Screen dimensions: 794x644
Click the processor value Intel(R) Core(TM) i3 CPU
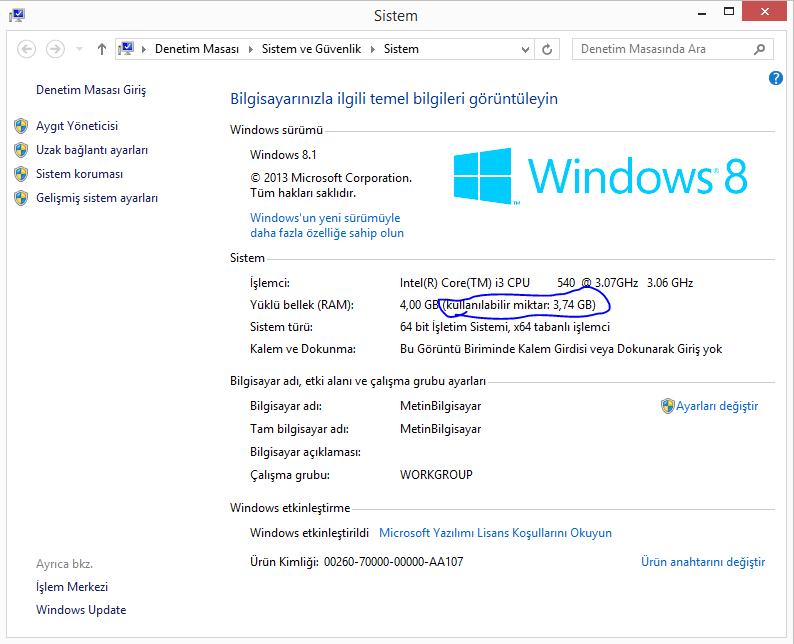tap(465, 283)
